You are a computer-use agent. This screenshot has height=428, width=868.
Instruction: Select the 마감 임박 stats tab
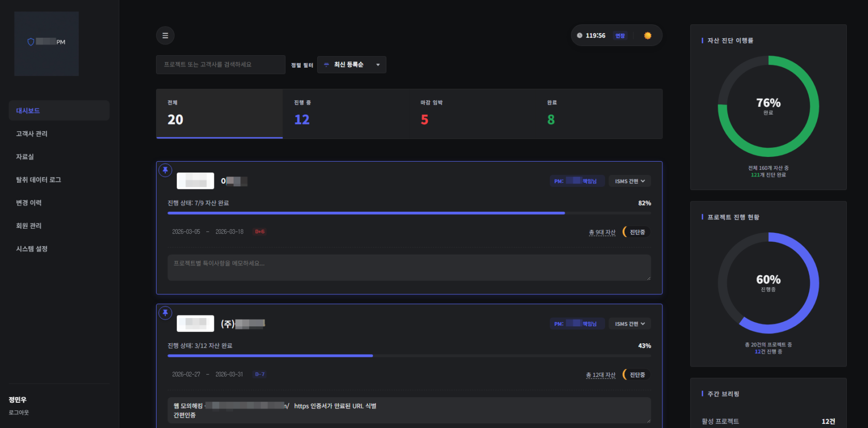(431, 114)
